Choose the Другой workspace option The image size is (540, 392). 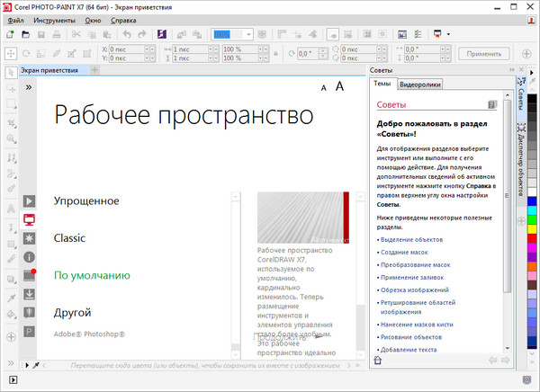pyautogui.click(x=72, y=313)
